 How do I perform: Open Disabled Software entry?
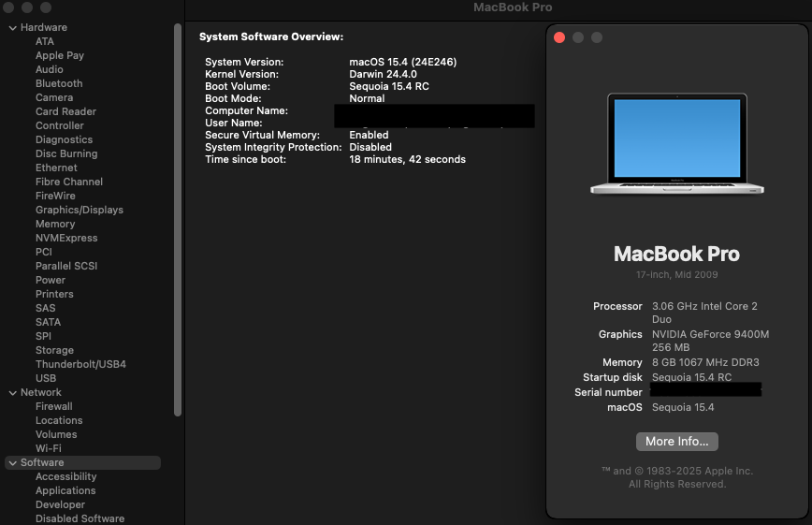[x=80, y=518]
